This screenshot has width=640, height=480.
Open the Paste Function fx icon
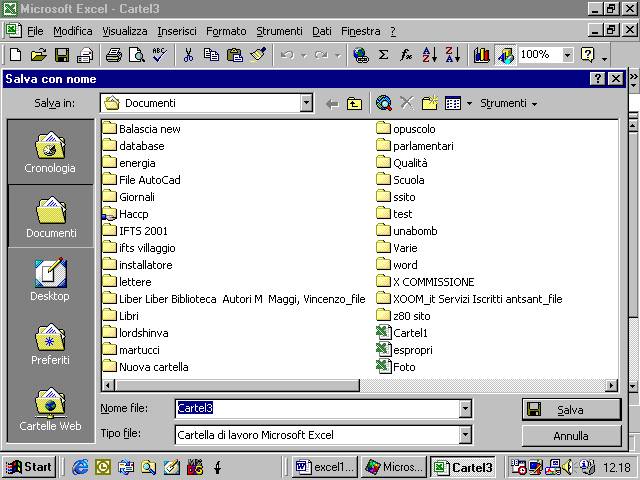(x=406, y=55)
